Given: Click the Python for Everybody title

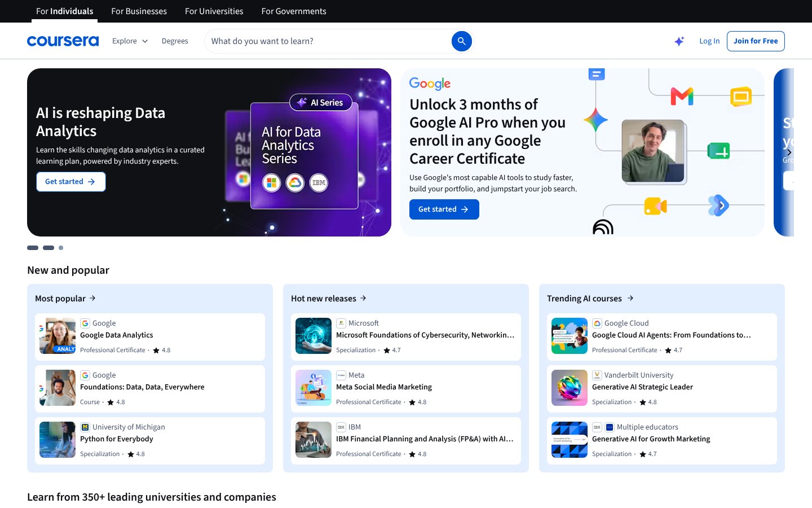Looking at the screenshot, I should [x=117, y=439].
